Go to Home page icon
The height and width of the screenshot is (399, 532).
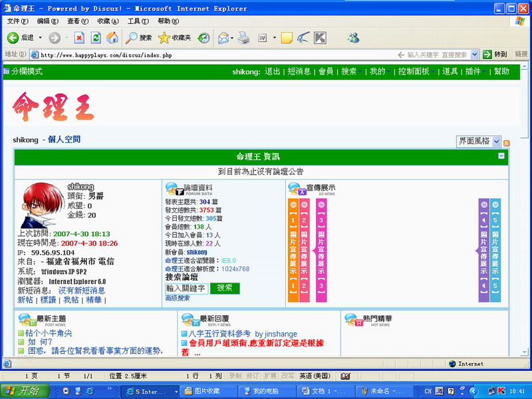coord(112,38)
